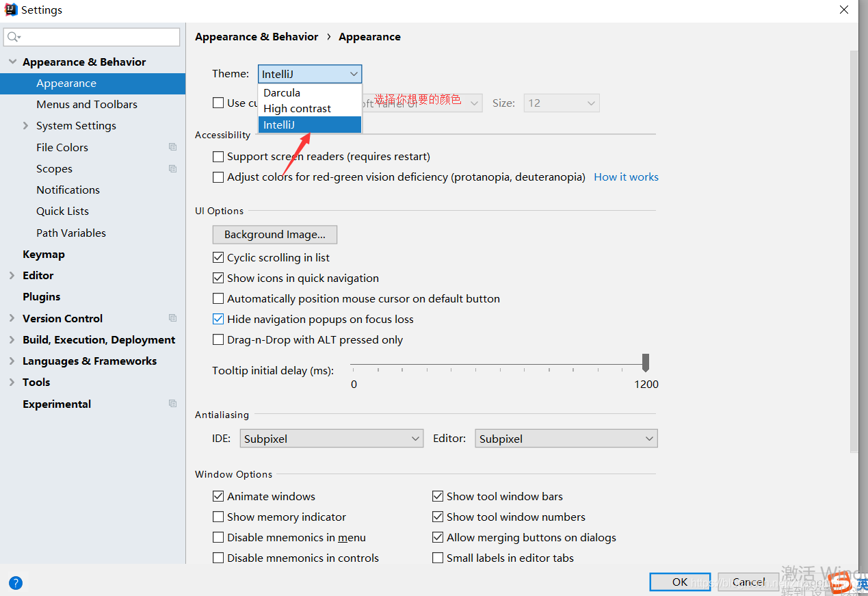Select Appearance in the settings tree

[x=92, y=83]
